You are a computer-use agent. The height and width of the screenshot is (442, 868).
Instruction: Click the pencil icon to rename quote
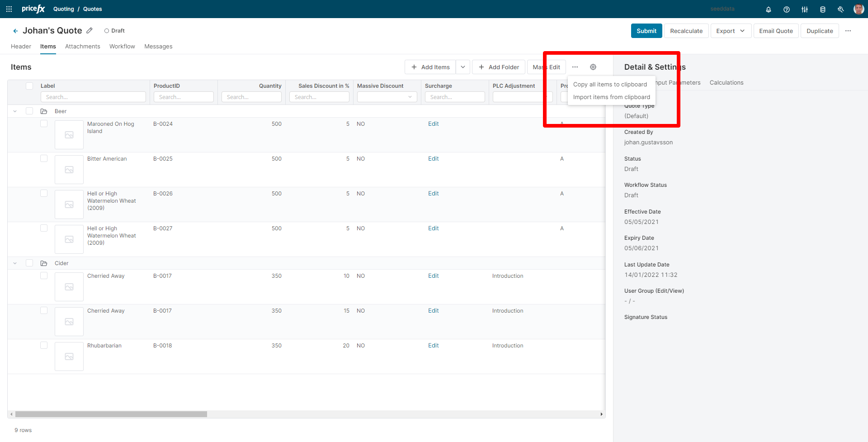click(90, 31)
